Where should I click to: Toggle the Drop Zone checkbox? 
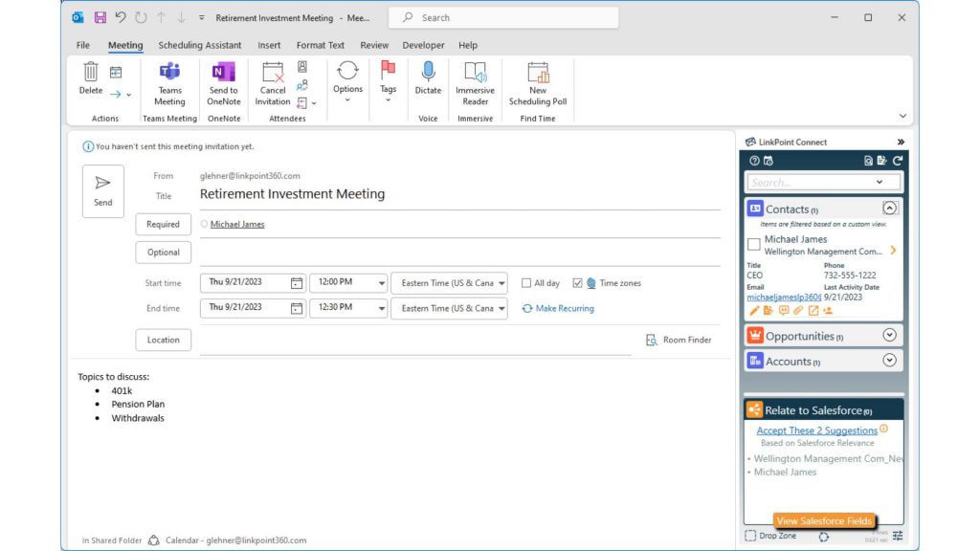750,536
